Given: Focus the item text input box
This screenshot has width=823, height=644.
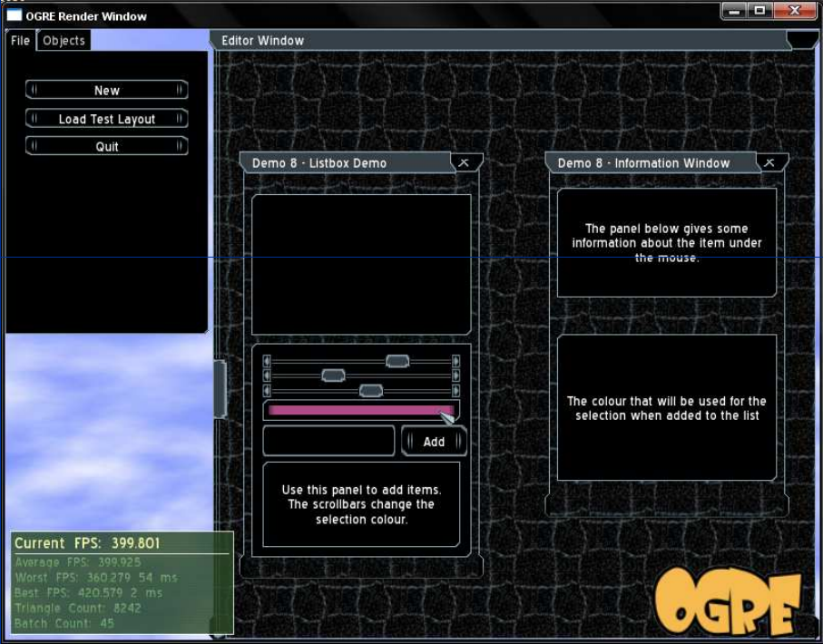Looking at the screenshot, I should (328, 441).
